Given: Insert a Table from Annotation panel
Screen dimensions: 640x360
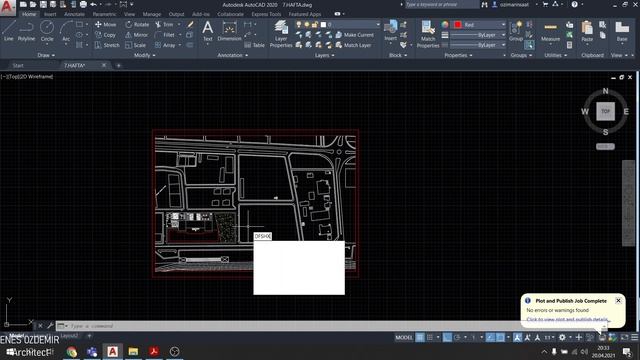Looking at the screenshot, I should pyautogui.click(x=254, y=45).
